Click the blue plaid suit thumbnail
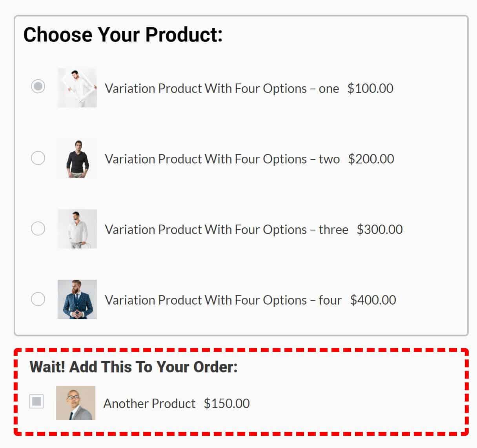This screenshot has width=477, height=448. [77, 299]
